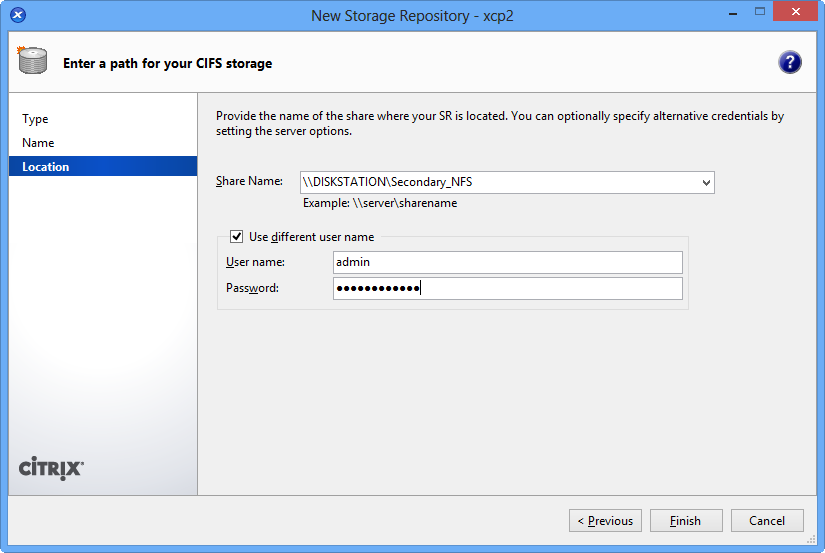Click inside the Share Name path field
The width and height of the screenshot is (825, 553).
(x=500, y=182)
